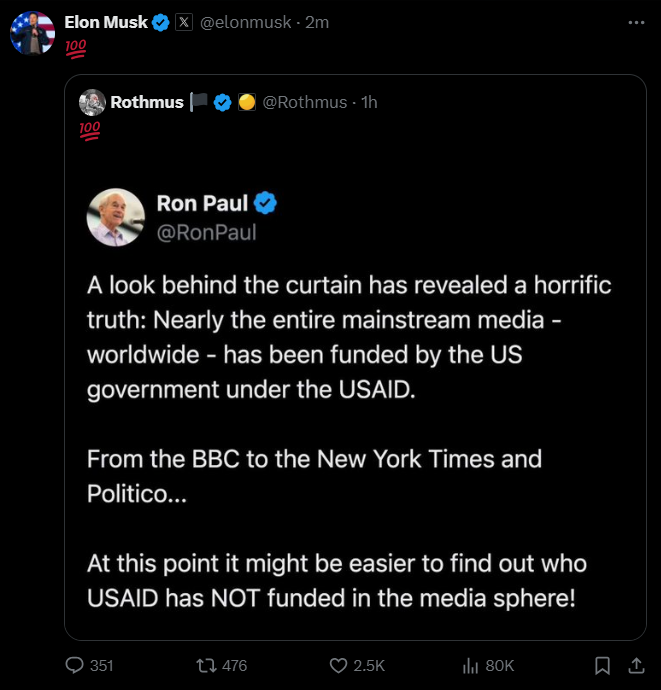Viewport: 661px width, 690px height.
Task: Click the Rothmus display name
Action: point(147,102)
